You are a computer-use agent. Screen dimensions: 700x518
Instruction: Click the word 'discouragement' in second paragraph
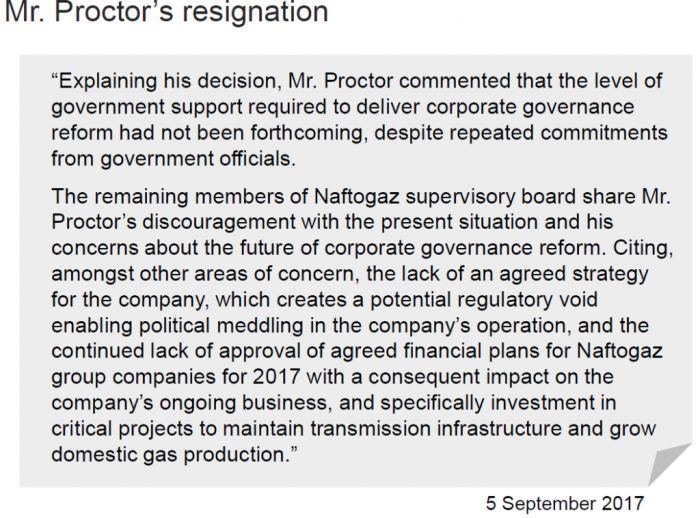coord(219,222)
